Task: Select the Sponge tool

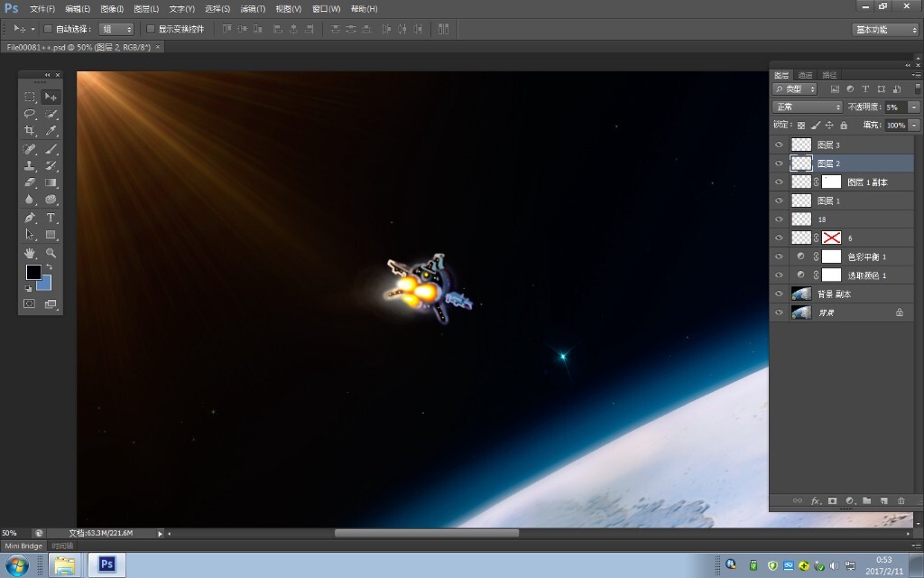Action: tap(51, 200)
